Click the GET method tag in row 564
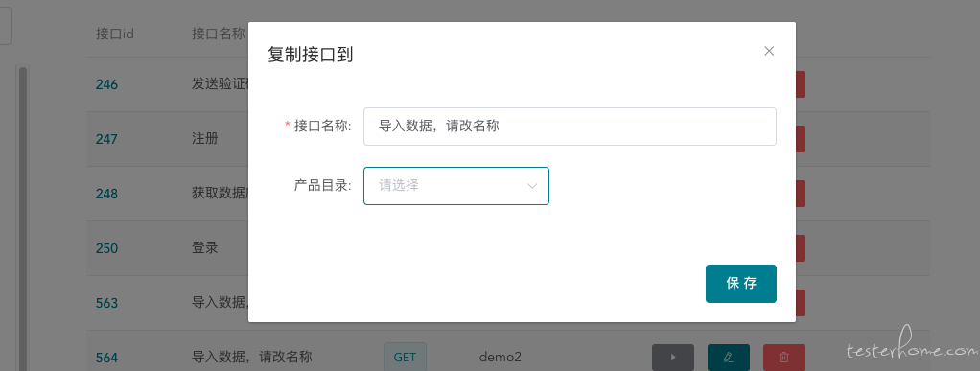980x371 pixels. [x=405, y=358]
